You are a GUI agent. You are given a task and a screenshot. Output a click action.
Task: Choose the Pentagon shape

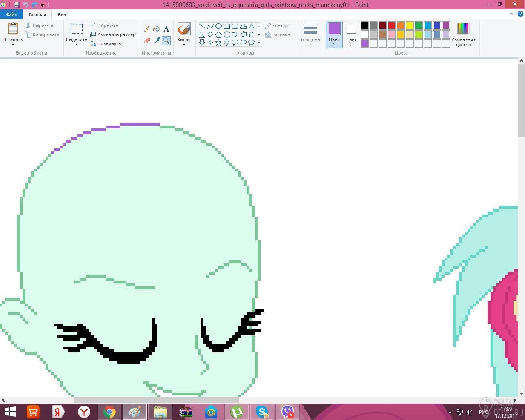(218, 34)
